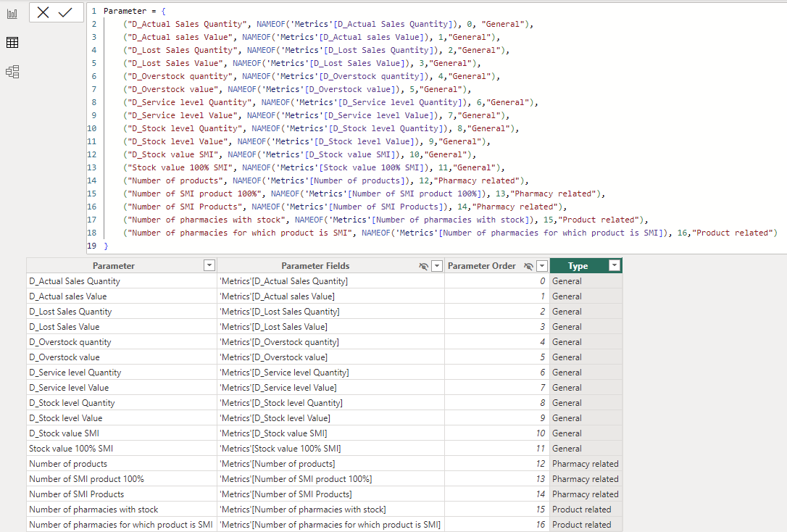787x532 pixels.
Task: Click field cell 'Metrics'[Stock value 100% SMI]
Action: coord(330,449)
